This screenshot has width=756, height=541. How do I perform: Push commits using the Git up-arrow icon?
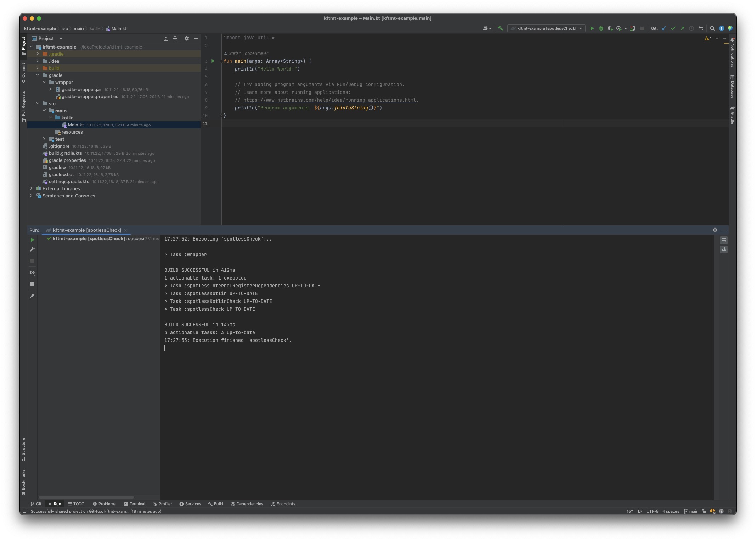click(x=682, y=28)
